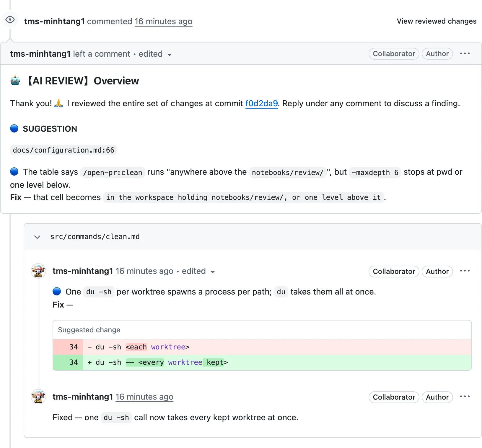The width and height of the screenshot is (482, 448).
Task: Open the overview comment's three-dot options menu
Action: 465,54
